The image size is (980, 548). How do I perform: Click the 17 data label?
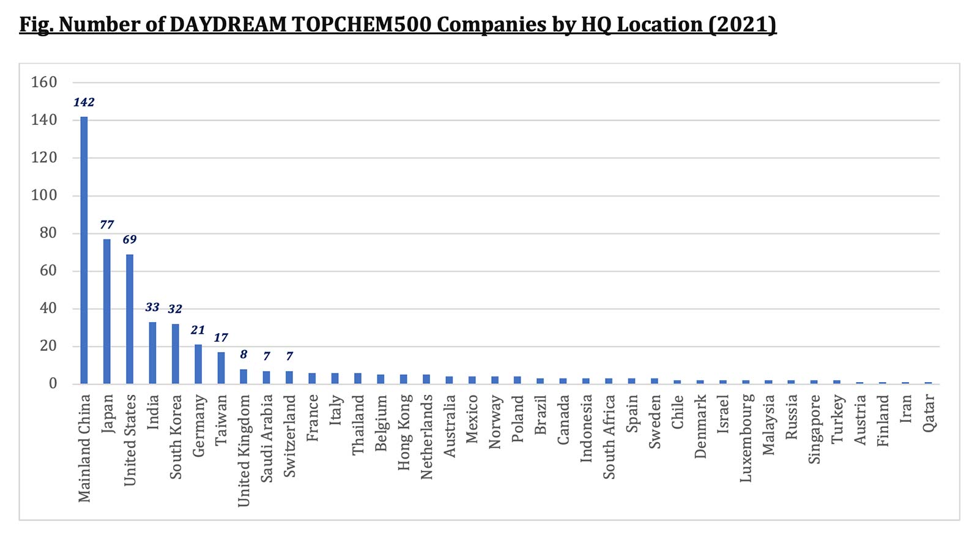pos(221,337)
